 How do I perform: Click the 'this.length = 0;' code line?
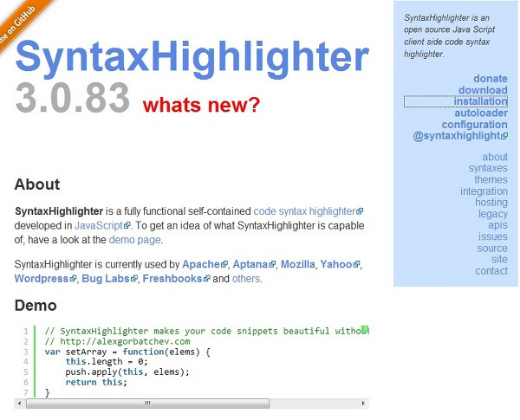(107, 362)
